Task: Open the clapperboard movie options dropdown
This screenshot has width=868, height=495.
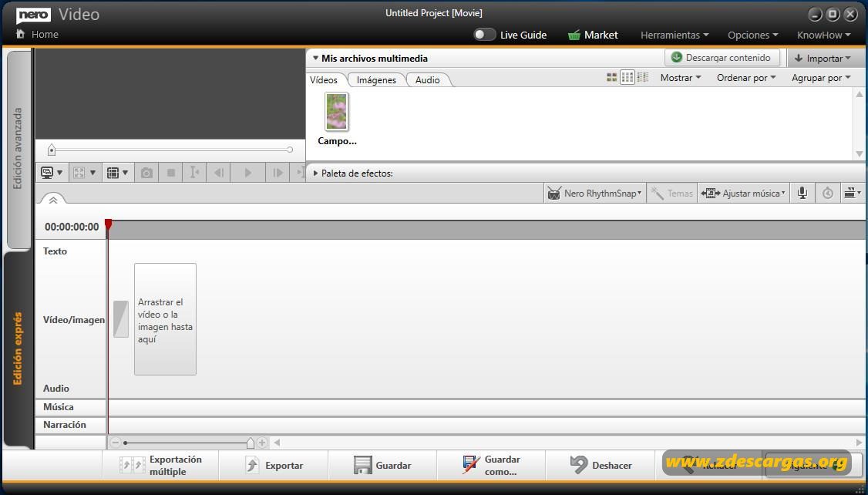Action: 852,194
